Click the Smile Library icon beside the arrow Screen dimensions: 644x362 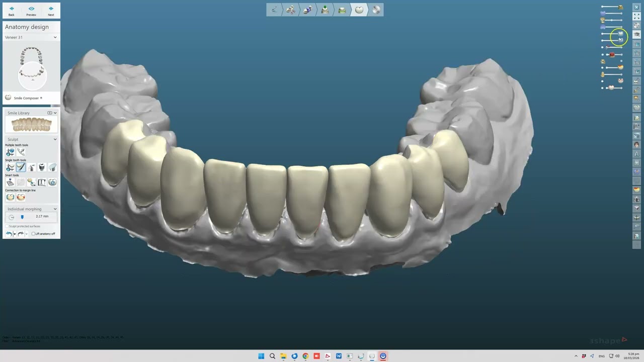[x=50, y=113]
